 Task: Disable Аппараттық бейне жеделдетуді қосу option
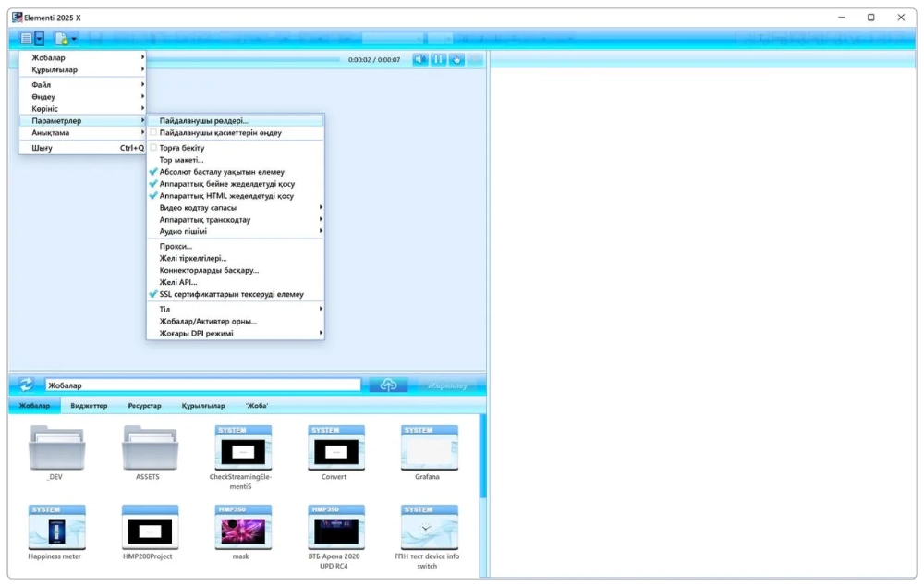[226, 184]
